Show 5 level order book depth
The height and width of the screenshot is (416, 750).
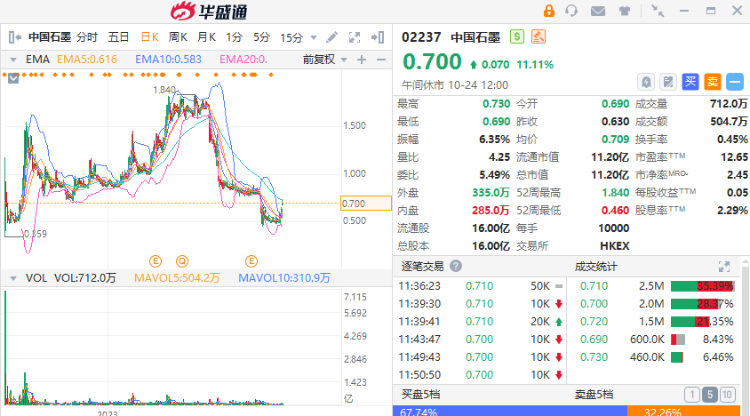(710, 394)
